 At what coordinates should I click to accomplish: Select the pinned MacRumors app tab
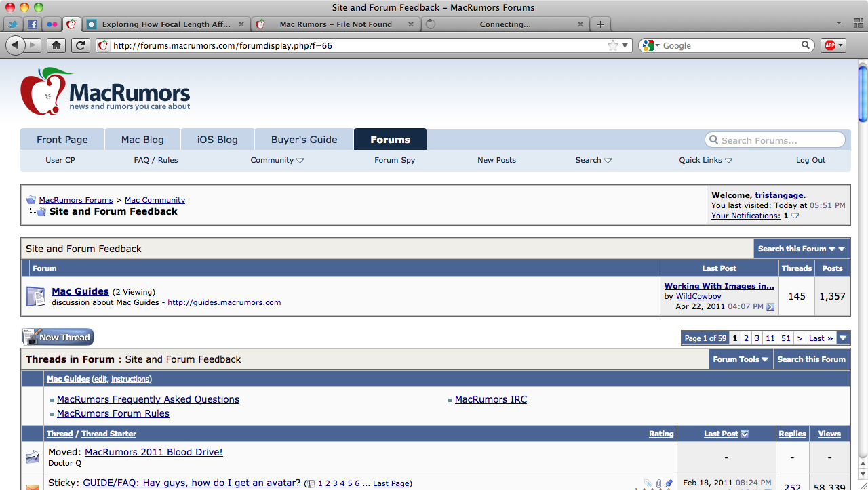coord(71,24)
